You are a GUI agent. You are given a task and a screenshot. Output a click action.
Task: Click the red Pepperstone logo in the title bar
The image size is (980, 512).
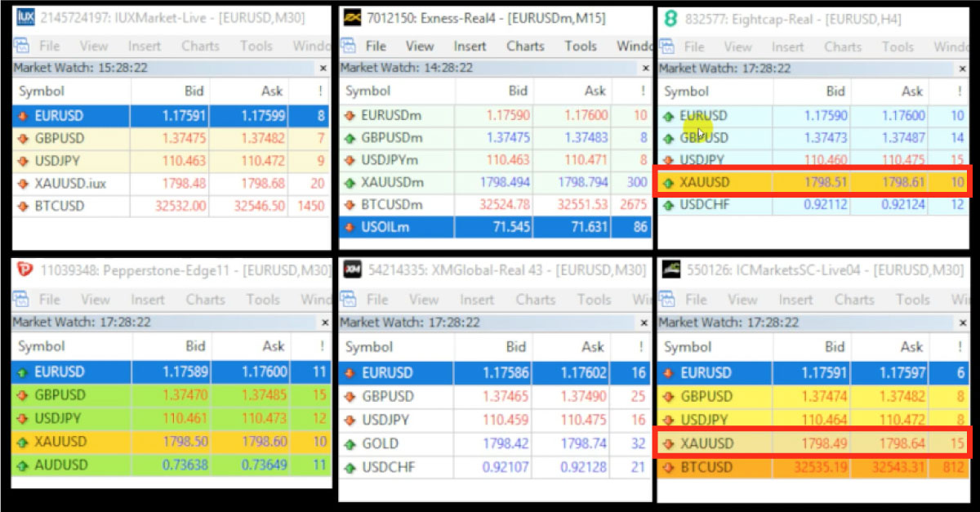click(24, 269)
